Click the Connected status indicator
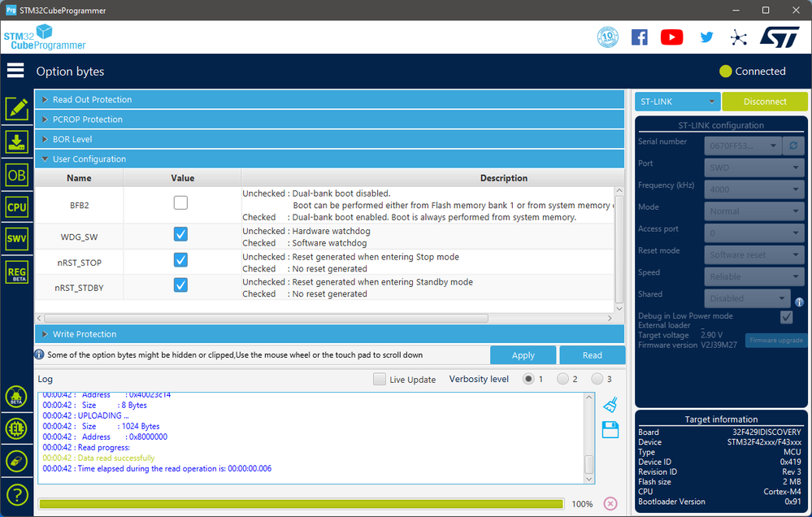 [x=753, y=71]
